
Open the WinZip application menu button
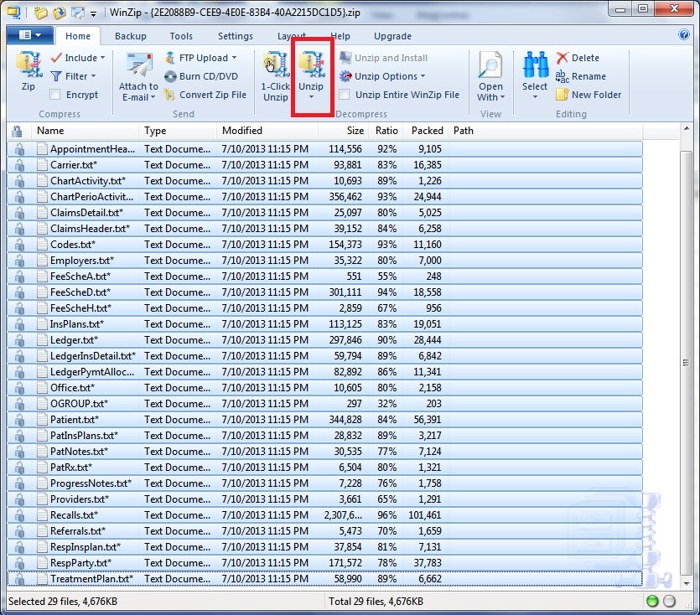pos(30,35)
